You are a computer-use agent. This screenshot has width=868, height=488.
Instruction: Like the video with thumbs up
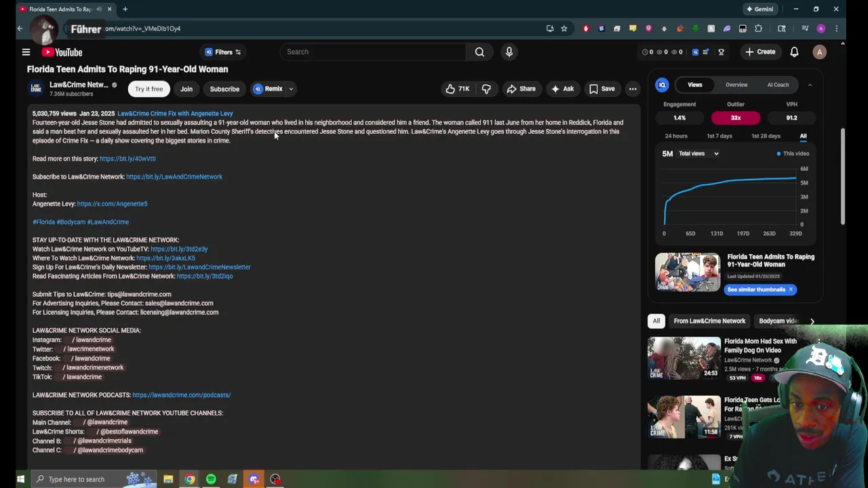click(457, 89)
